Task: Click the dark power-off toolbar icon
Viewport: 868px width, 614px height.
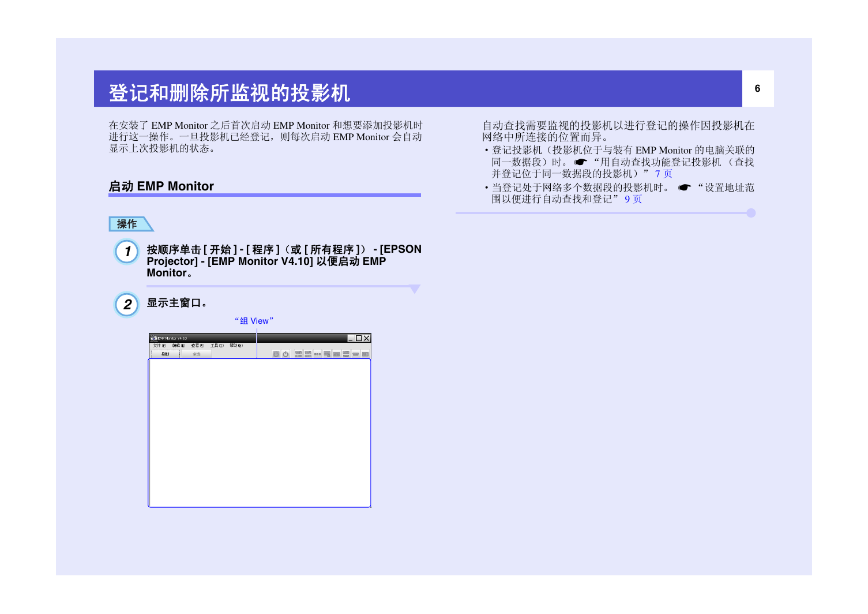Action: click(x=285, y=354)
